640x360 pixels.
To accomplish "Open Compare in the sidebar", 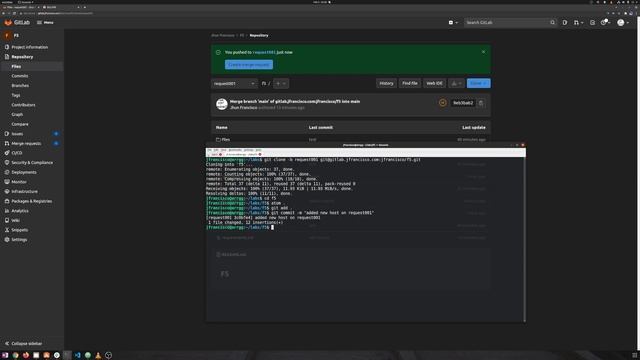I will point(20,124).
